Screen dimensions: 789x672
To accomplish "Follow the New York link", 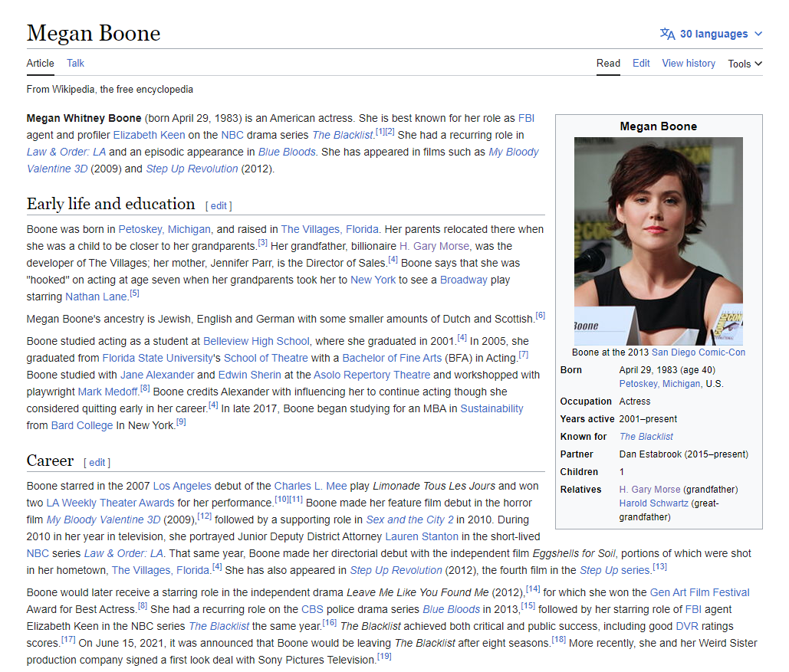I will [373, 280].
